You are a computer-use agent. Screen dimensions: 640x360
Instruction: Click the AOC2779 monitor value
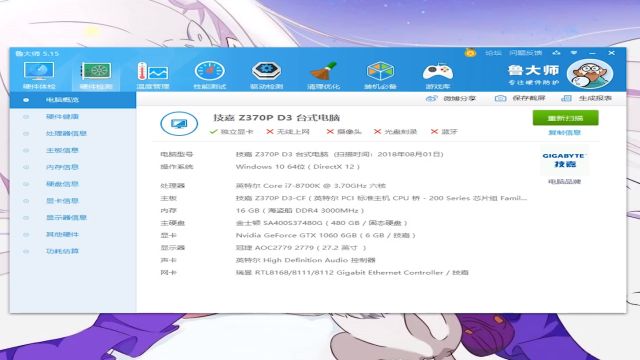tap(301, 247)
